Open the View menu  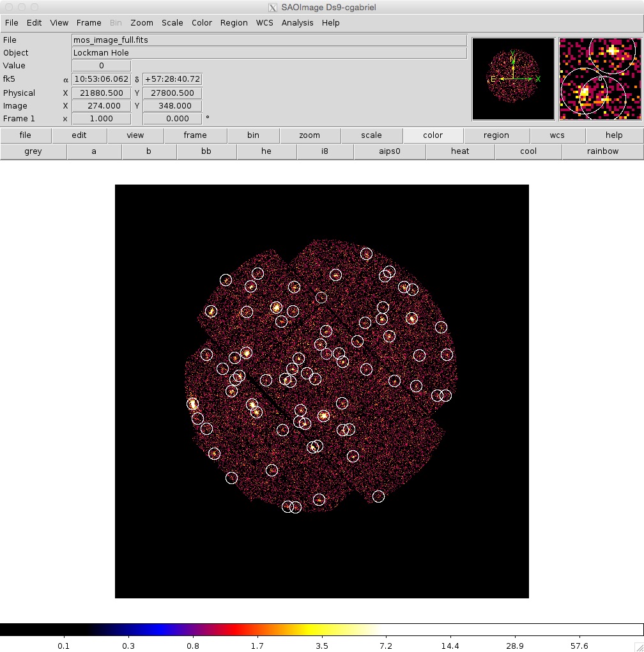pyautogui.click(x=59, y=23)
